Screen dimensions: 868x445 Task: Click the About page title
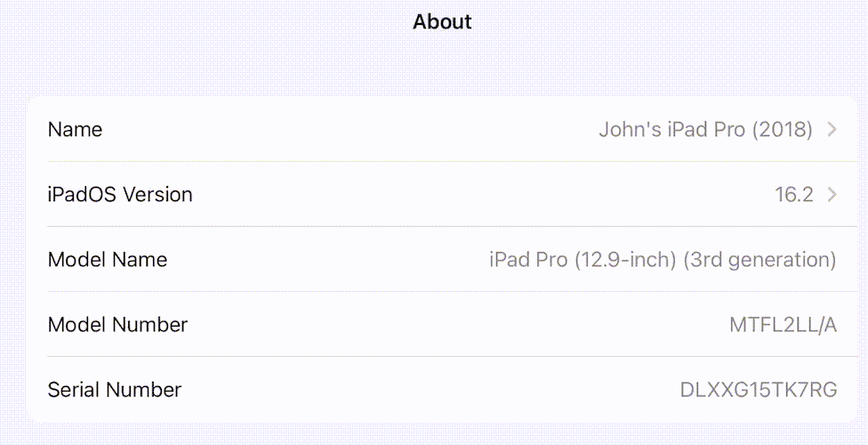(x=442, y=22)
